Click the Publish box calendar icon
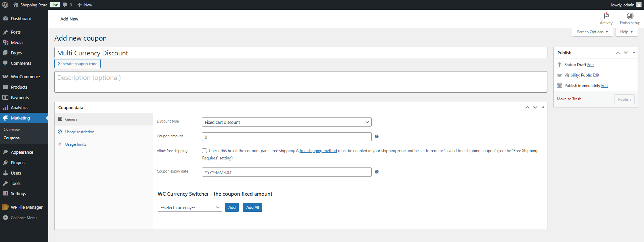Image resolution: width=644 pixels, height=242 pixels. (x=559, y=85)
